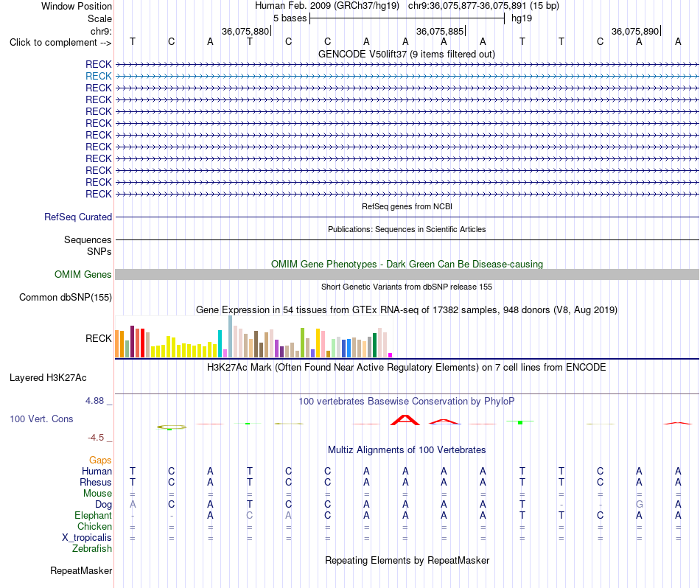Click the SNPs track label
Viewport: 700px width, 588px height.
[x=99, y=251]
